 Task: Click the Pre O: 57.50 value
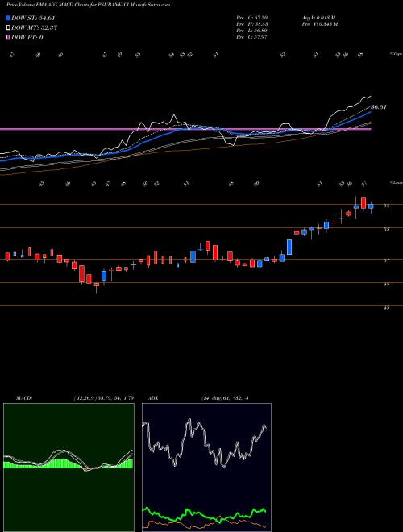[x=252, y=18]
